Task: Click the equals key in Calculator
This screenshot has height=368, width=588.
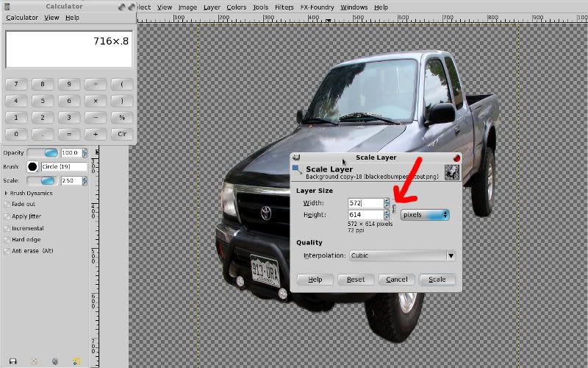Action: click(69, 134)
